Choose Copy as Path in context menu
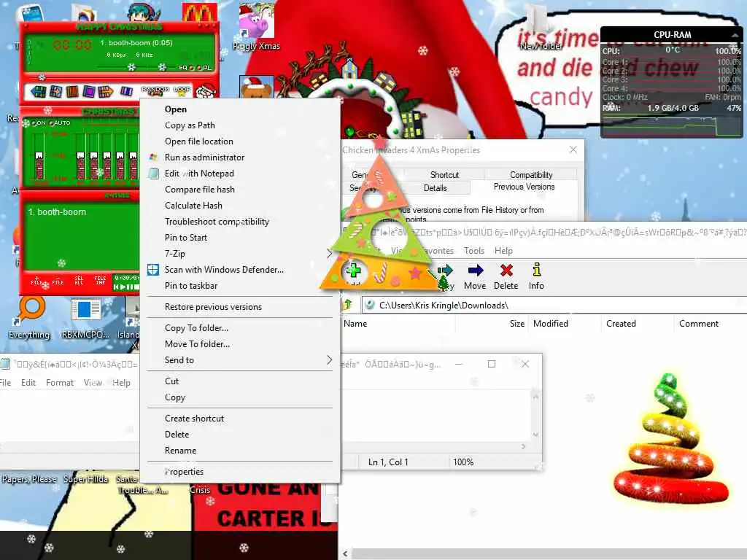 coord(239,125)
